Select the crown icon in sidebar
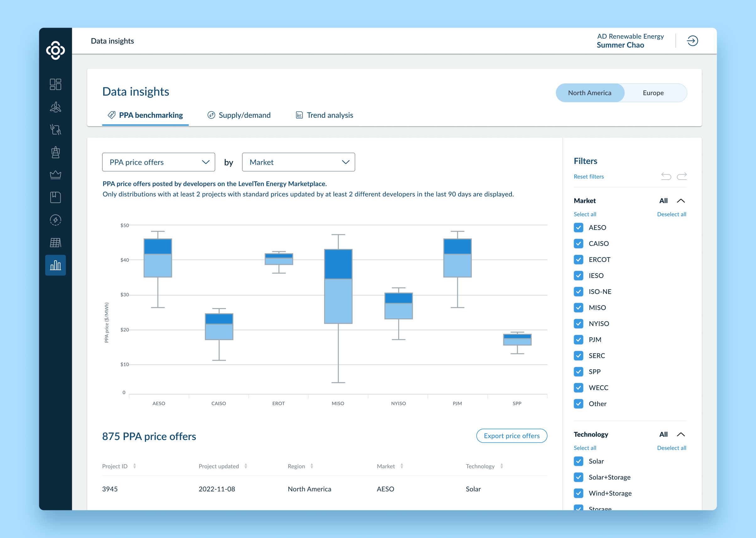 pos(55,175)
